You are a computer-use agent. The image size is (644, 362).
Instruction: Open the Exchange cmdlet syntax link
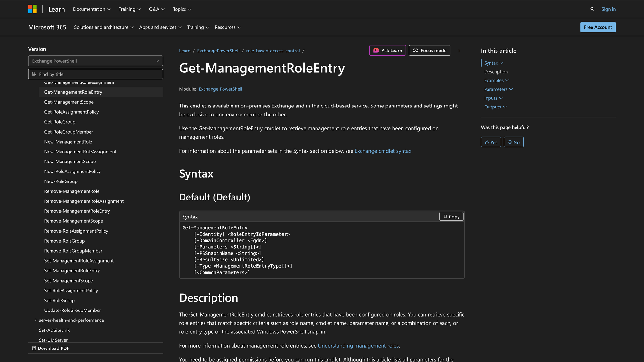(383, 151)
